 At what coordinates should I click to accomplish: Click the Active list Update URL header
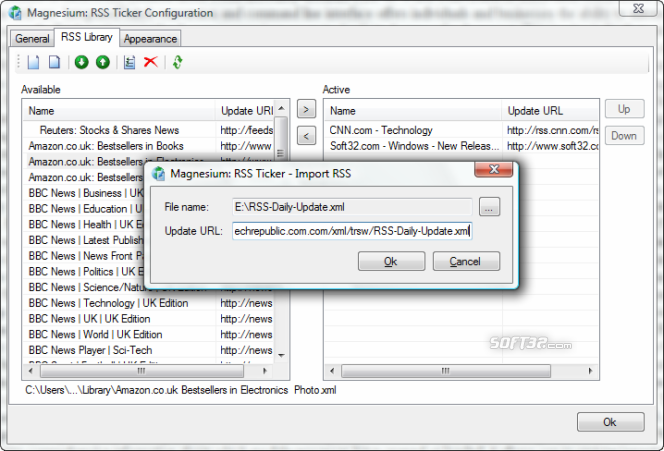point(550,111)
